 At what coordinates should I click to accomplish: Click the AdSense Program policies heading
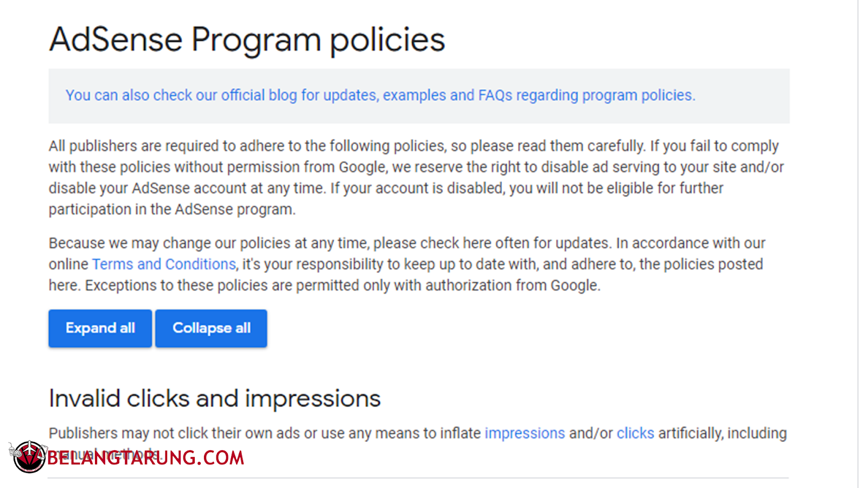click(x=247, y=40)
